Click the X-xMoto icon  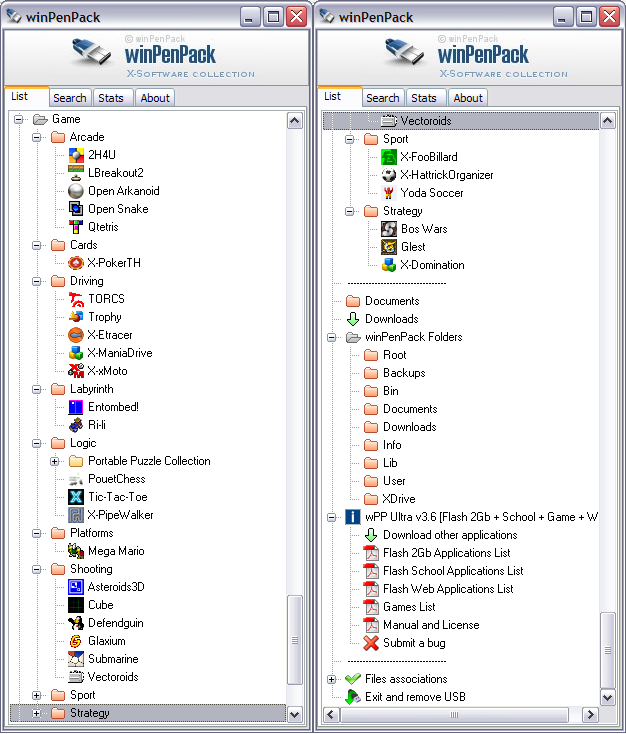click(x=76, y=371)
